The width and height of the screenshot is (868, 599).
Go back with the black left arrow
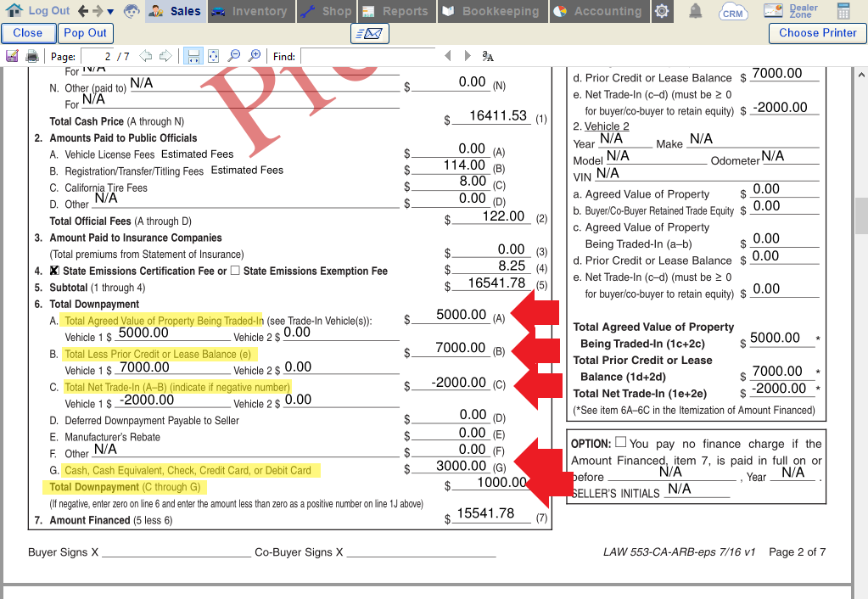click(83, 10)
